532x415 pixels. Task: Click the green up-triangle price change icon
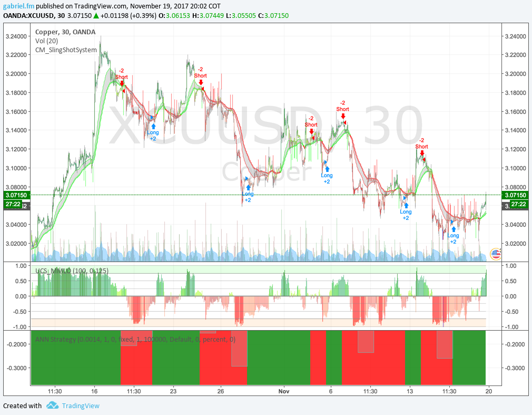(x=96, y=16)
